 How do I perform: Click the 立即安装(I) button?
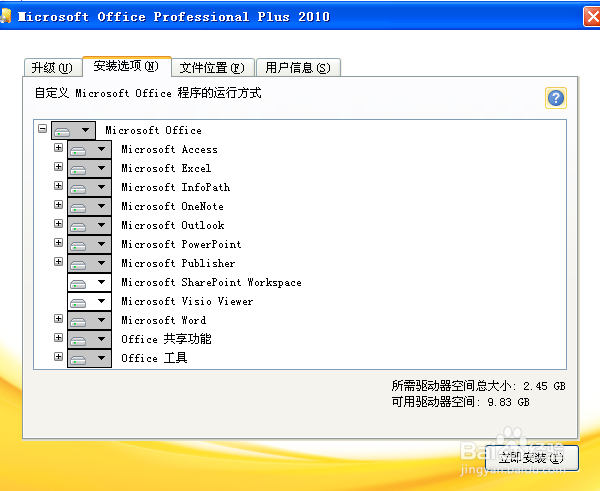[x=532, y=458]
